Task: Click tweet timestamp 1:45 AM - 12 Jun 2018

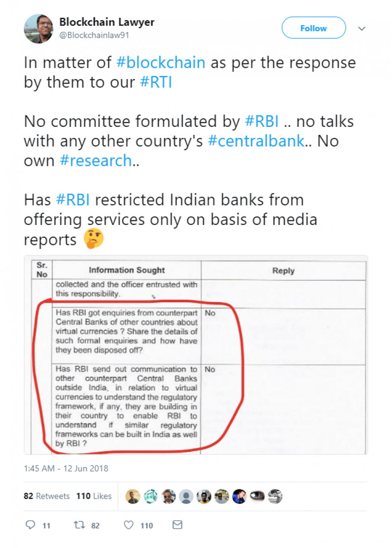Action: click(x=66, y=469)
